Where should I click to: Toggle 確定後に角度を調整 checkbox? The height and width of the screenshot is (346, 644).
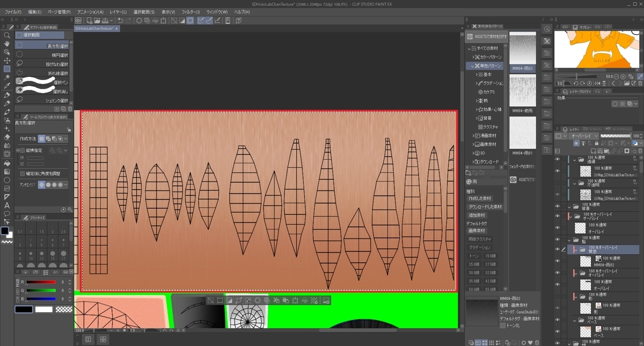coord(23,174)
